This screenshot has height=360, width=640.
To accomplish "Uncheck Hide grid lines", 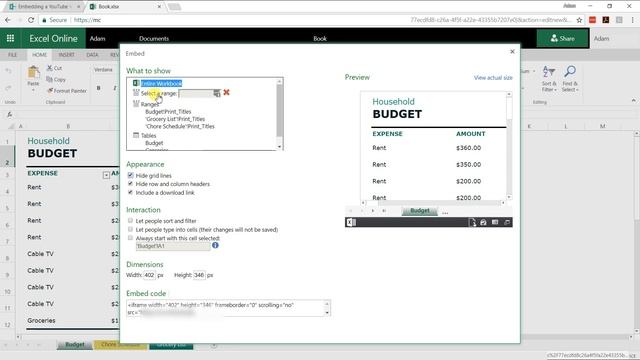I will tap(130, 175).
